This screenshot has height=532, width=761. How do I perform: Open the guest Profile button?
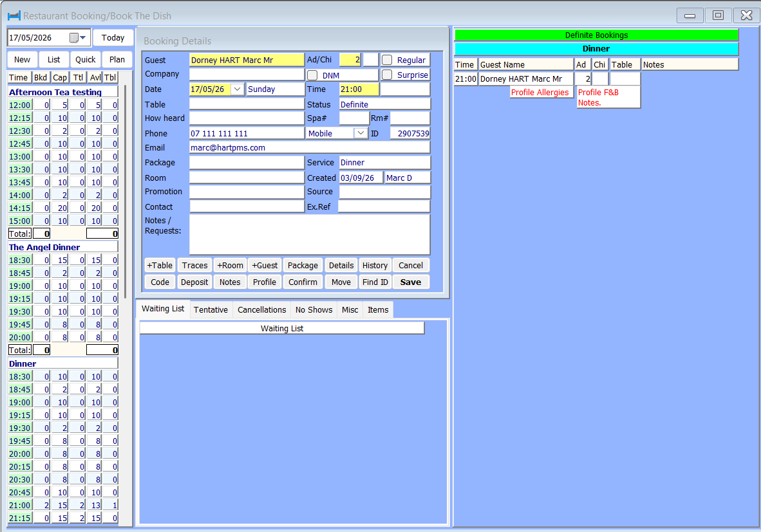click(265, 282)
